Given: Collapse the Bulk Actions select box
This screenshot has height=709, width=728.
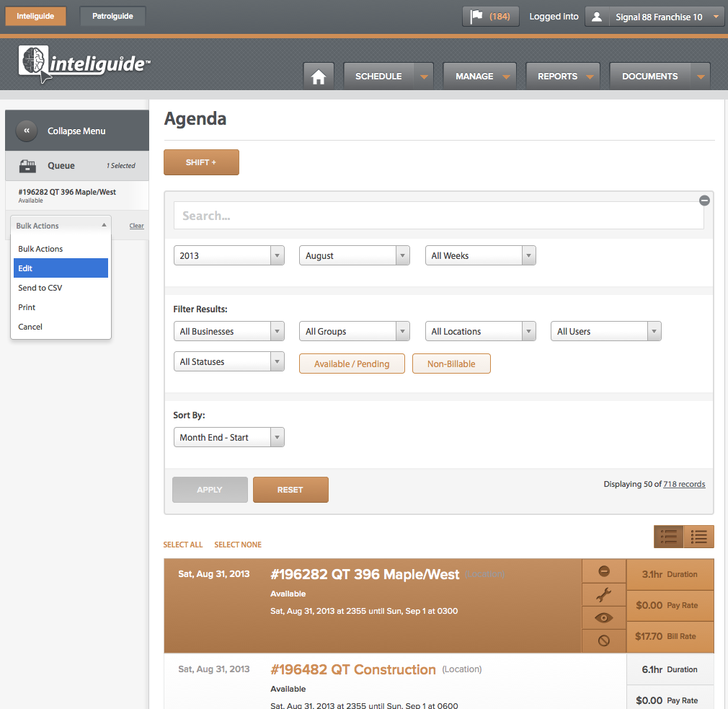Looking at the screenshot, I should click(61, 226).
